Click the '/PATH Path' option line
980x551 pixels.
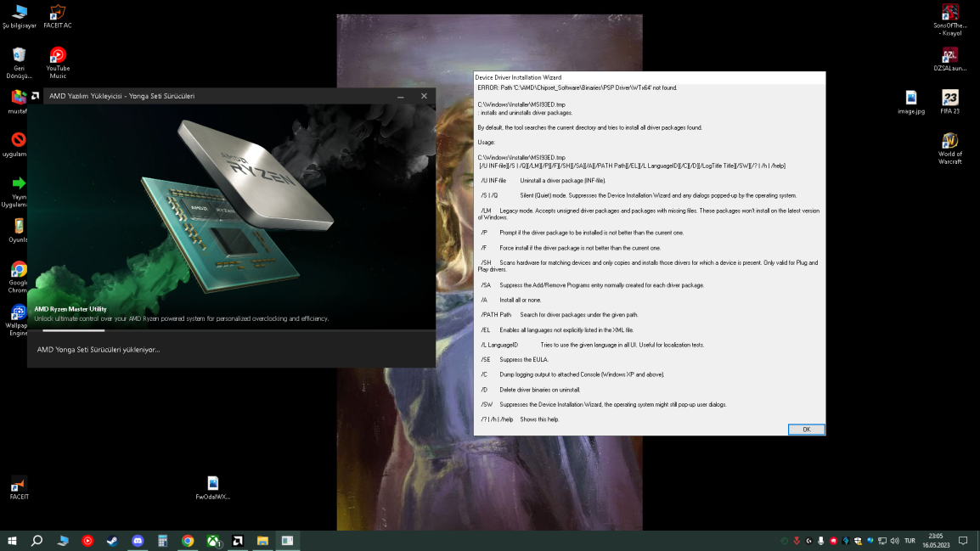tap(560, 315)
